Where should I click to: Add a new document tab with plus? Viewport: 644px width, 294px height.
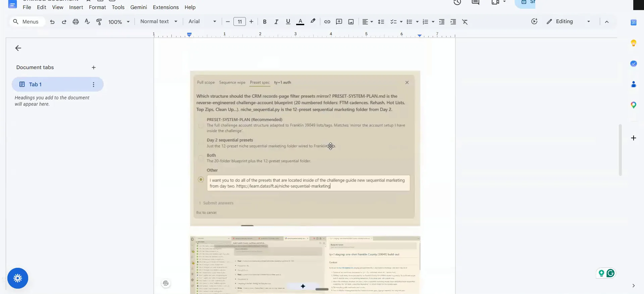coord(94,67)
